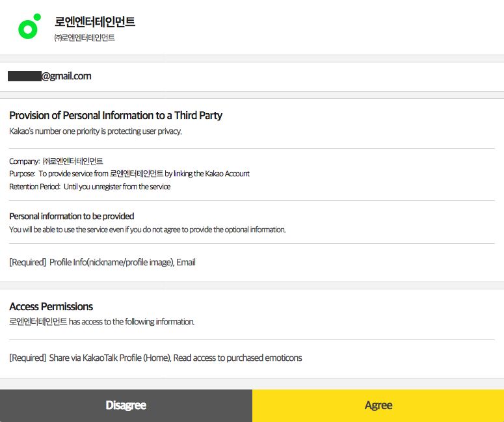Image resolution: width=504 pixels, height=422 pixels.
Task: Click the green Melon circle logo
Action: 29,27
